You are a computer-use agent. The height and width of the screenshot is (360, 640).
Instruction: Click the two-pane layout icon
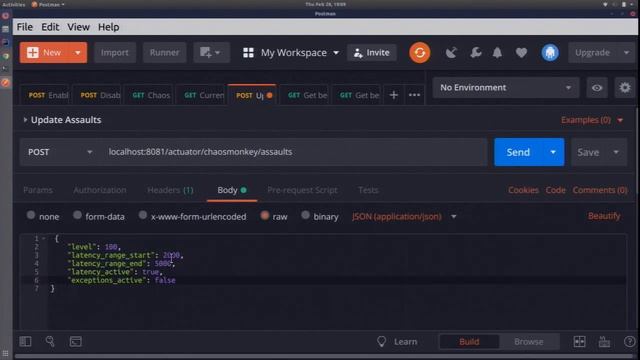click(x=579, y=342)
